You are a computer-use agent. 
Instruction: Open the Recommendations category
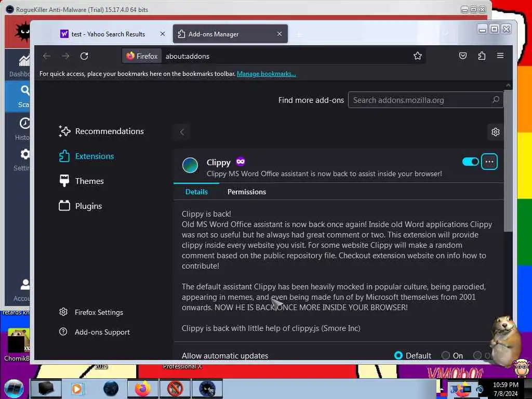(101, 131)
